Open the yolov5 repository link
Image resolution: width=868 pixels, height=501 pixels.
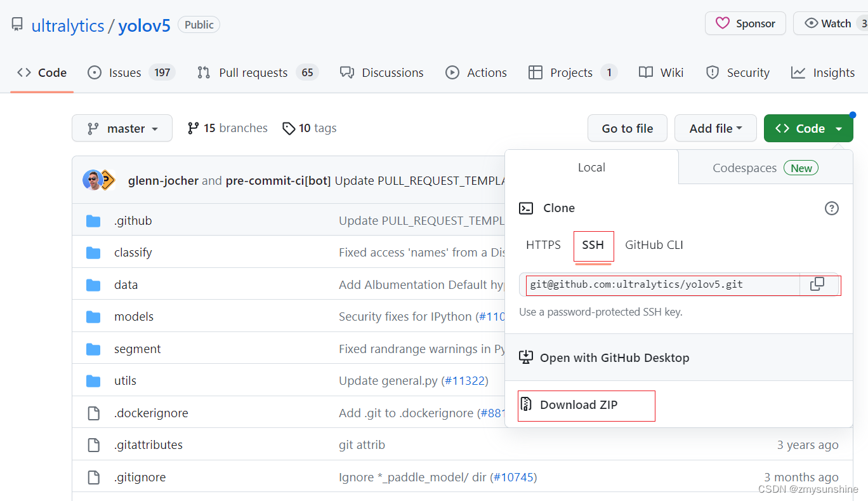tap(144, 26)
